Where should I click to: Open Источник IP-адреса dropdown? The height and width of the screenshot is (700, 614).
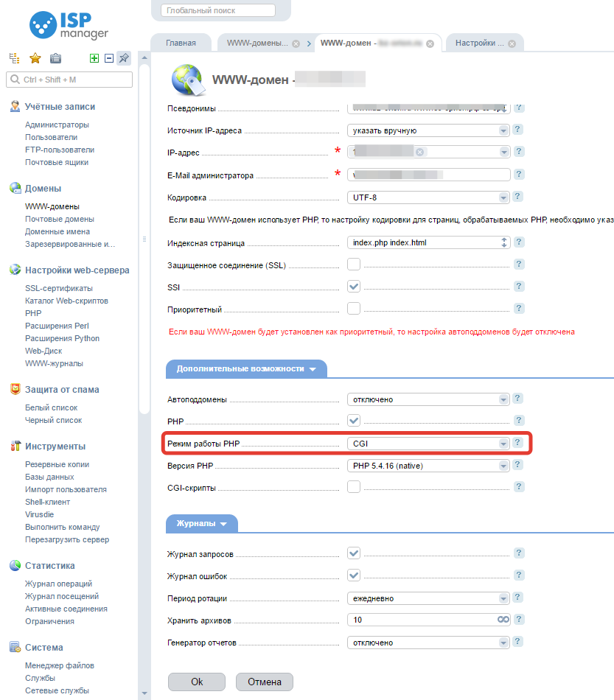(428, 130)
